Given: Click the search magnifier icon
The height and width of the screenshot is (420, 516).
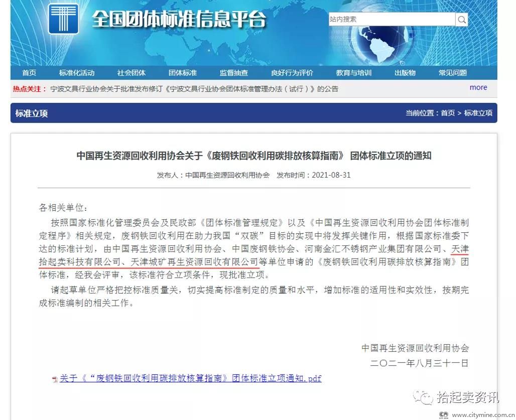Looking at the screenshot, I should (x=461, y=20).
